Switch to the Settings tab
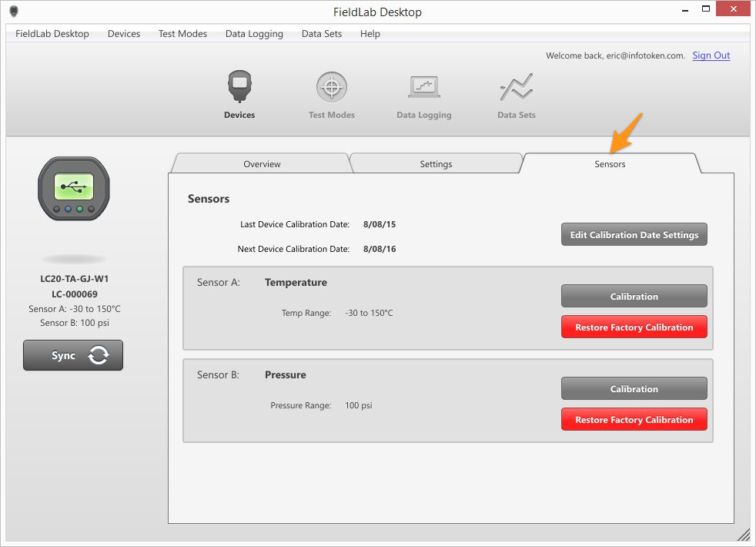This screenshot has width=756, height=547. (x=436, y=163)
